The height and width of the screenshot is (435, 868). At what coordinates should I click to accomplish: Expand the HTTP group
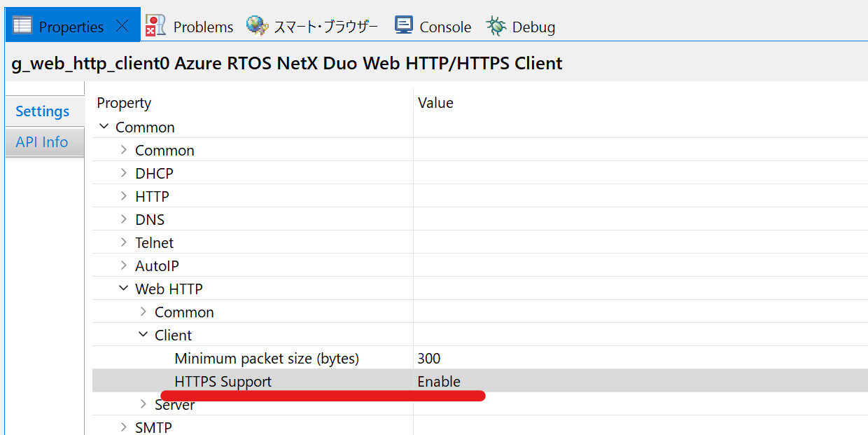pos(124,196)
